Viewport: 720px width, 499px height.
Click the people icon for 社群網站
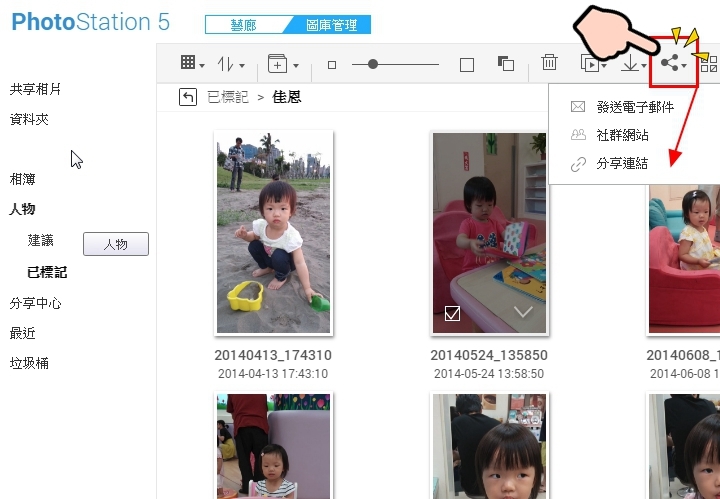(578, 135)
